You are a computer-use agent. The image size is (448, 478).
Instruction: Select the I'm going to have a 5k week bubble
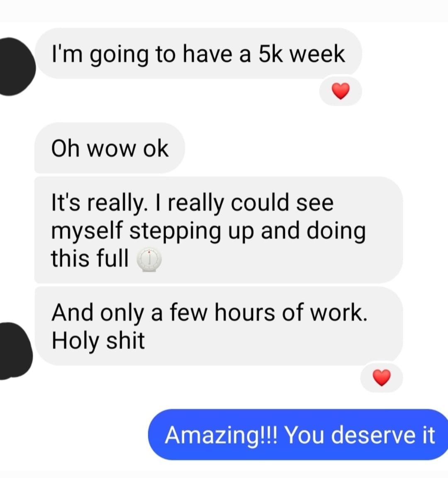[198, 54]
